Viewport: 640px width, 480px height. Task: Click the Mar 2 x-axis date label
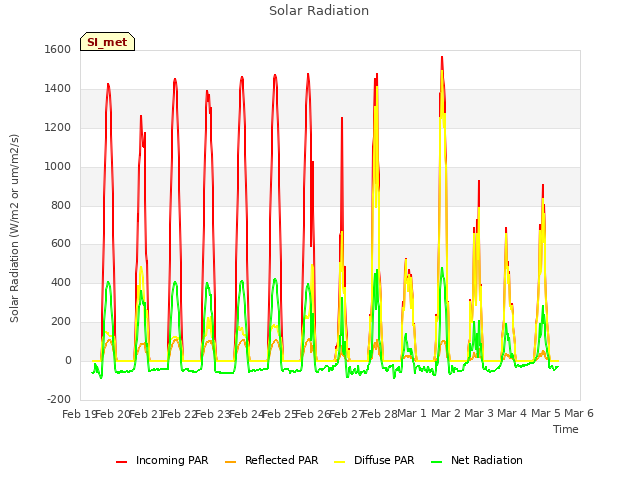tap(446, 414)
